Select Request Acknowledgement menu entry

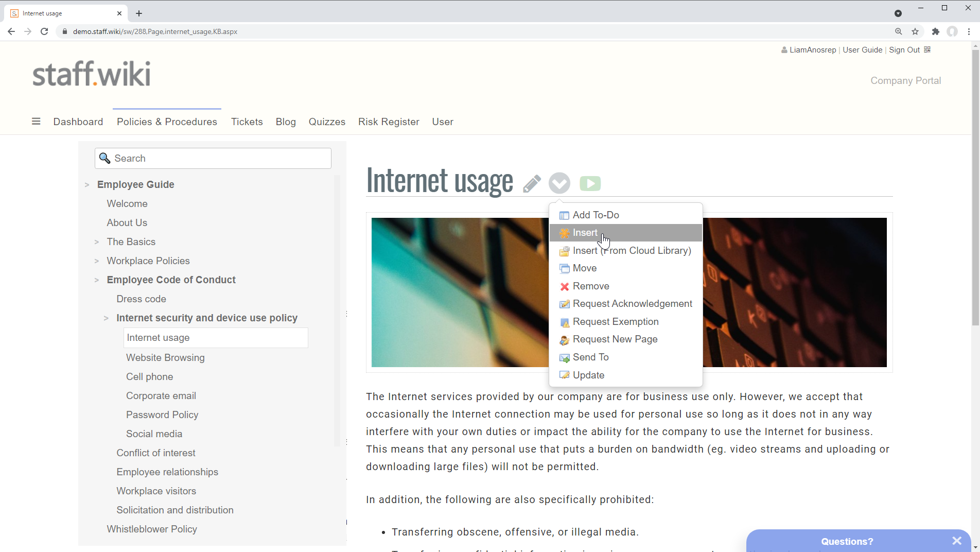(x=626, y=304)
